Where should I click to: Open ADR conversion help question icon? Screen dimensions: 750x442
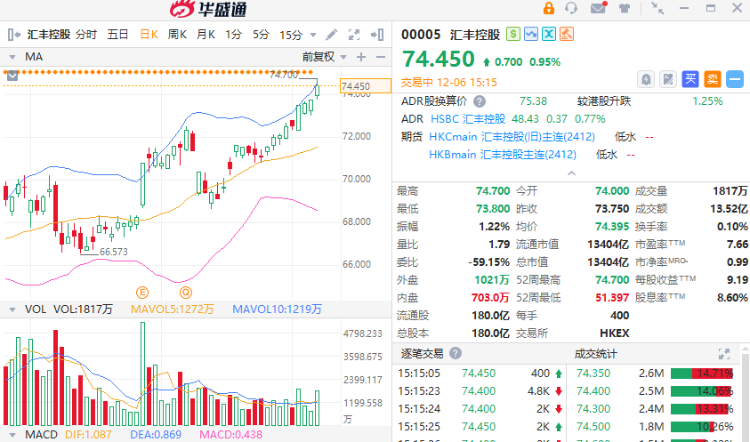click(479, 101)
